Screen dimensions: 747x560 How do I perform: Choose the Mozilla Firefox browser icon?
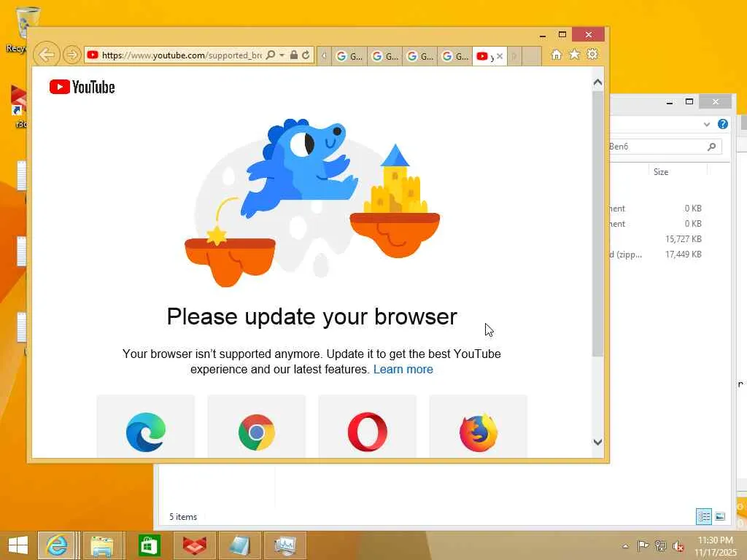point(479,432)
